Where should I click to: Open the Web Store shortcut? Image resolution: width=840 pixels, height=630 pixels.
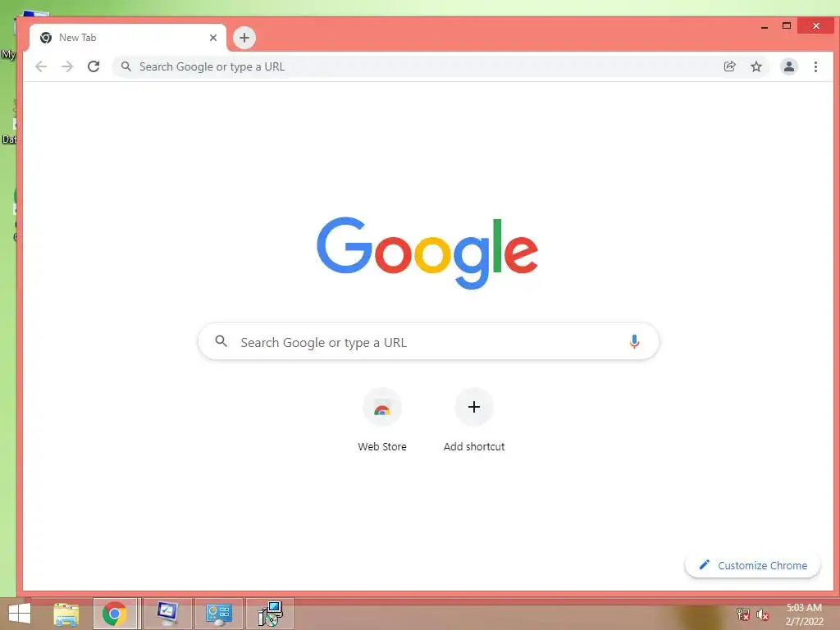pyautogui.click(x=382, y=420)
